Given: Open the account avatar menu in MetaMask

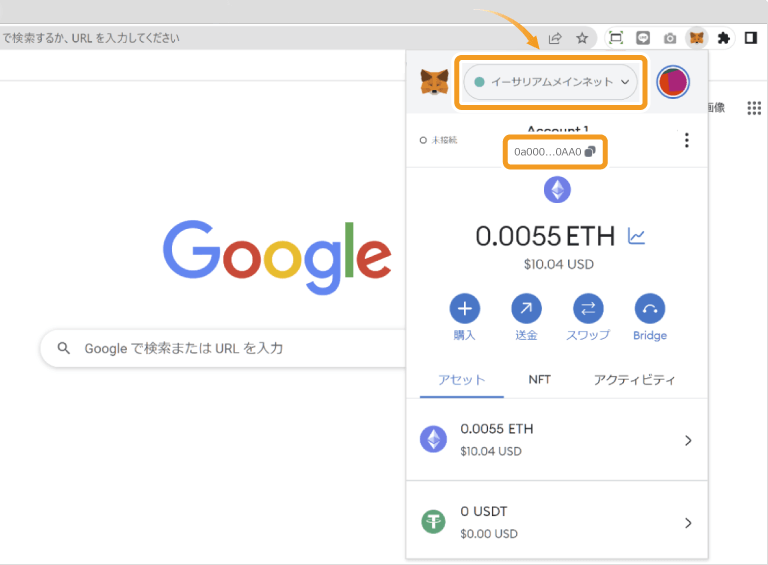Looking at the screenshot, I should (673, 82).
